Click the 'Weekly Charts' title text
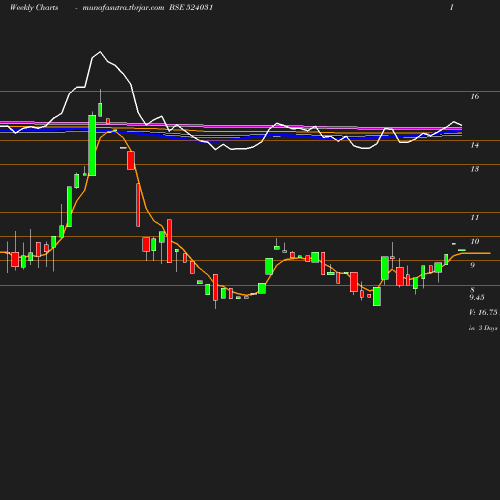500x500 pixels. click(x=34, y=8)
